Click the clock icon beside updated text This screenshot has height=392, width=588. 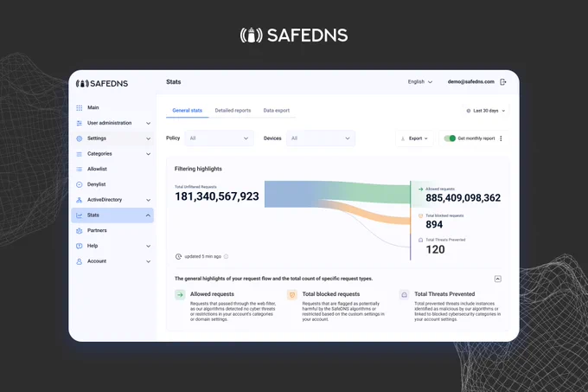(178, 257)
